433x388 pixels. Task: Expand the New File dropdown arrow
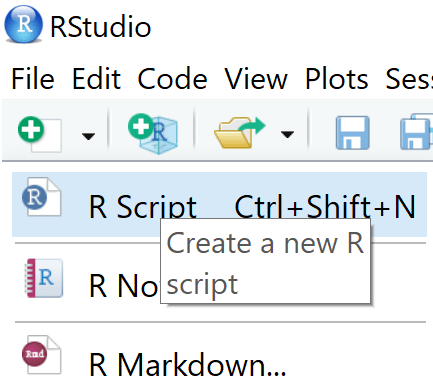88,136
